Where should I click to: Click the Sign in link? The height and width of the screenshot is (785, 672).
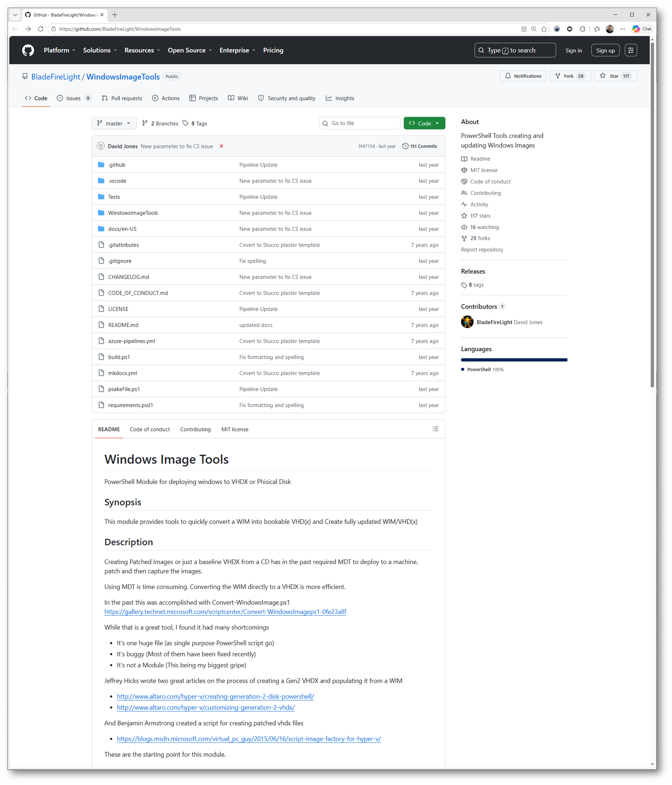[x=573, y=51]
